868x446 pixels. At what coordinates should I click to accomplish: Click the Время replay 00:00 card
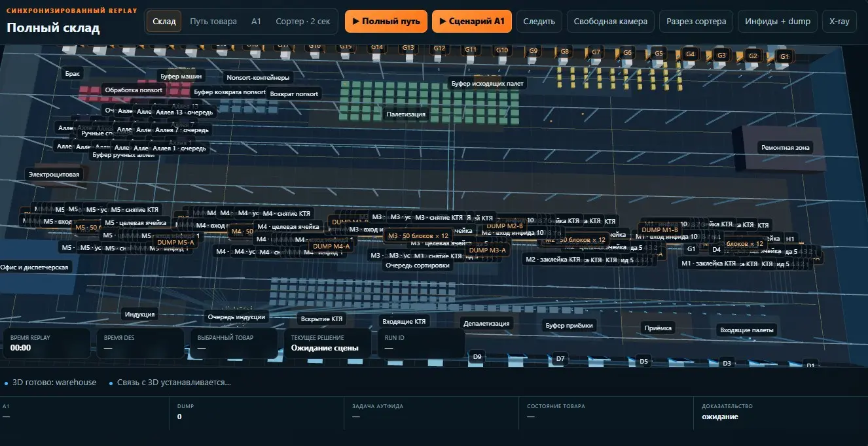(47, 343)
